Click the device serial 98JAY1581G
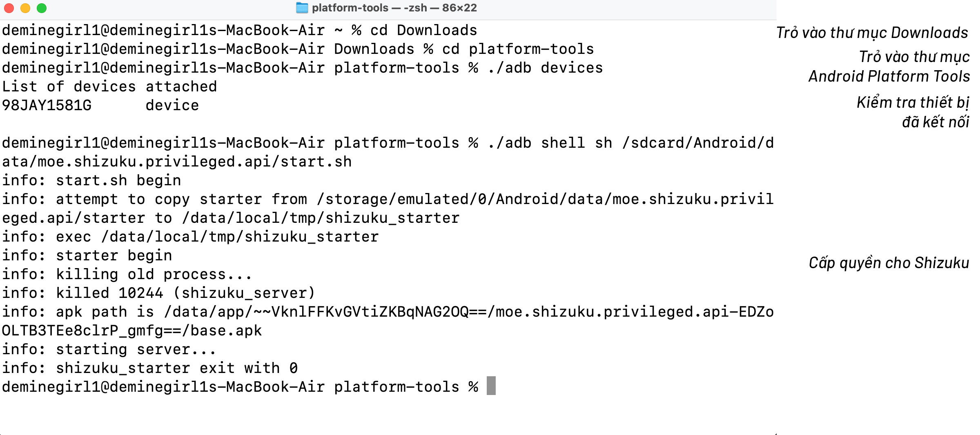980x435 pixels. [47, 105]
